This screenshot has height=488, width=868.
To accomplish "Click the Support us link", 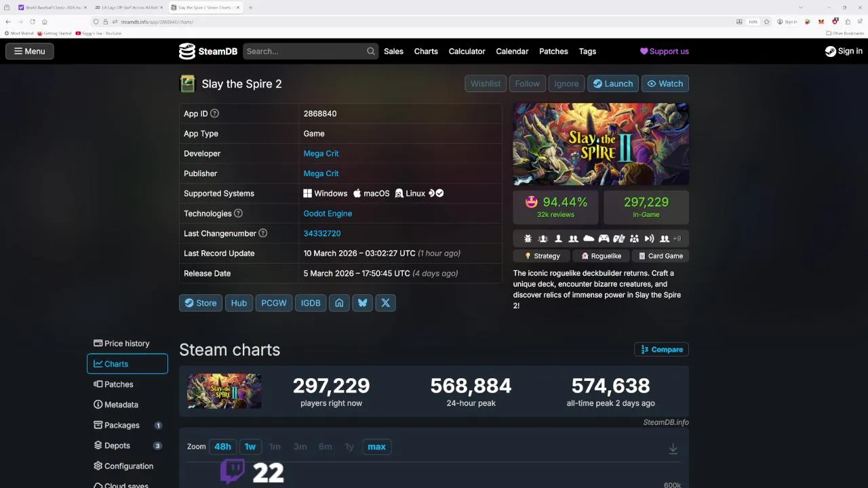I will coord(665,52).
